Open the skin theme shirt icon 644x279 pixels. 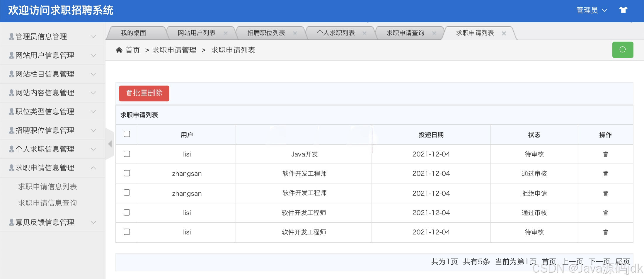(623, 10)
